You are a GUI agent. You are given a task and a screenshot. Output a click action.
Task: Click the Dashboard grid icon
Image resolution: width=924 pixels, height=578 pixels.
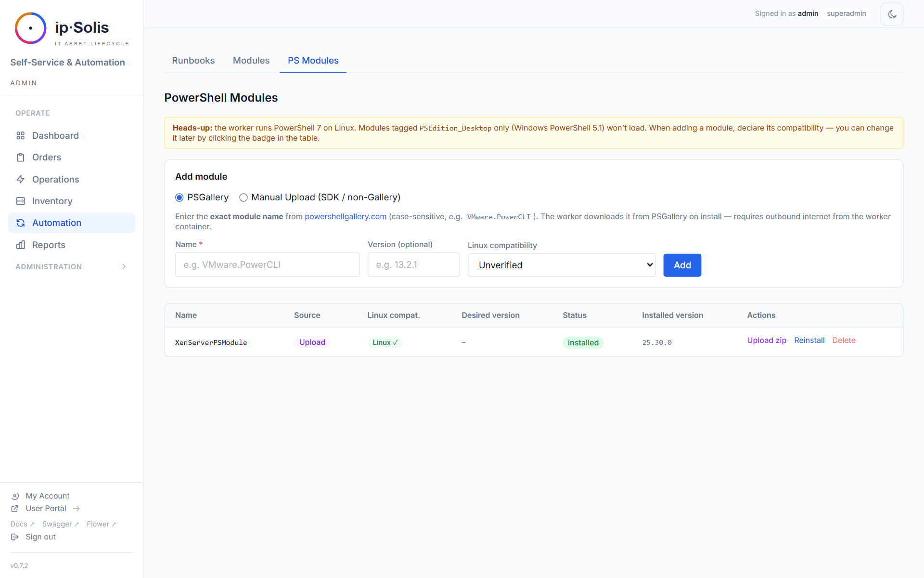20,136
